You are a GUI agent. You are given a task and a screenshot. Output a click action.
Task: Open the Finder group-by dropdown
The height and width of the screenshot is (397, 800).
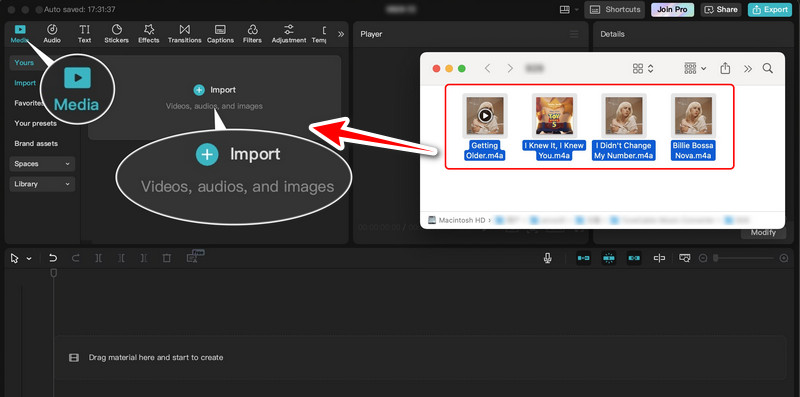click(x=695, y=68)
